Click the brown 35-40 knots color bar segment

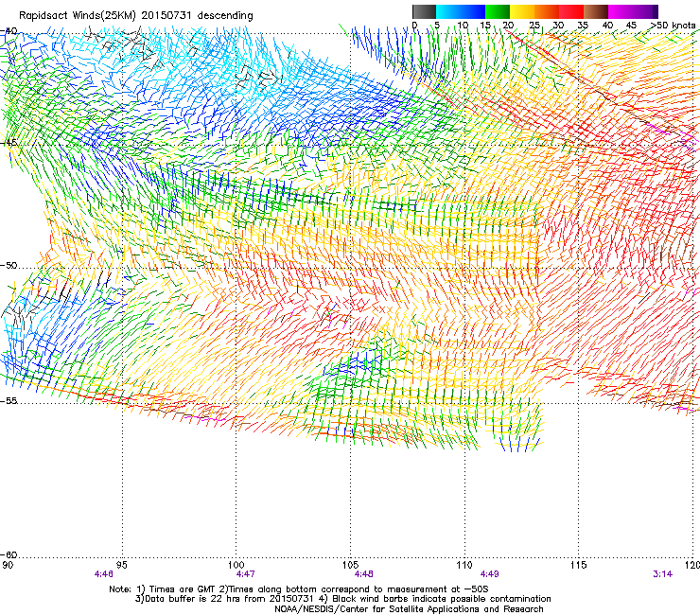(x=596, y=11)
